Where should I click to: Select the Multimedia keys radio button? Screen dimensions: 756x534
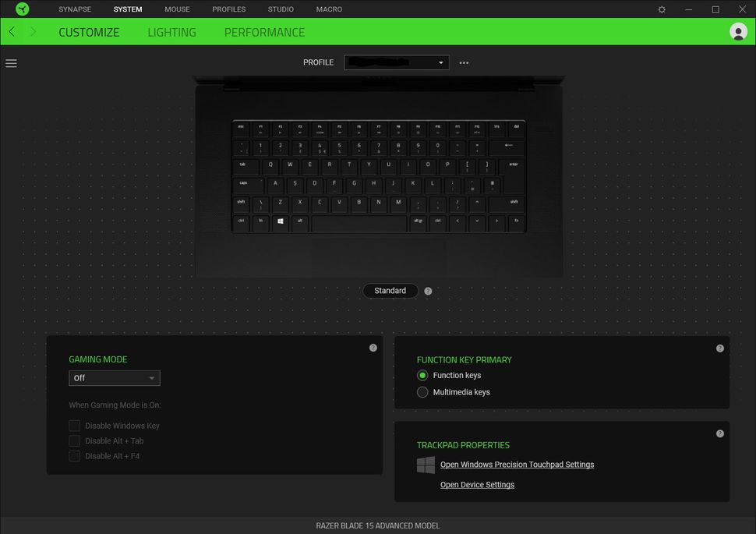[x=422, y=392]
